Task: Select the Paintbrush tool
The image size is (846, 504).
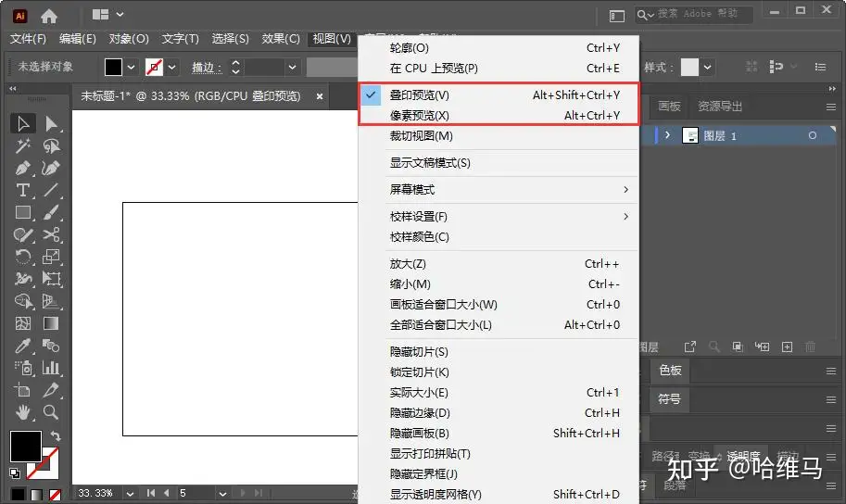Action: pyautogui.click(x=51, y=212)
